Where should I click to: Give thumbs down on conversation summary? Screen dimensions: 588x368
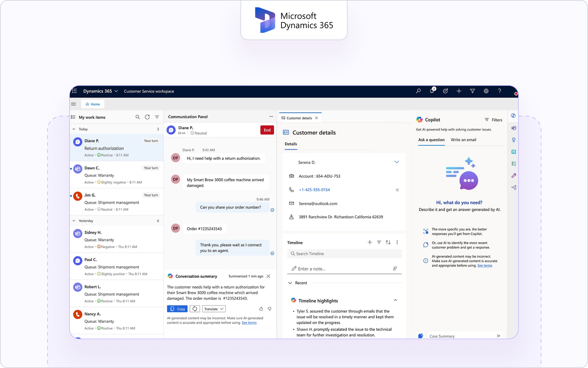pos(269,309)
